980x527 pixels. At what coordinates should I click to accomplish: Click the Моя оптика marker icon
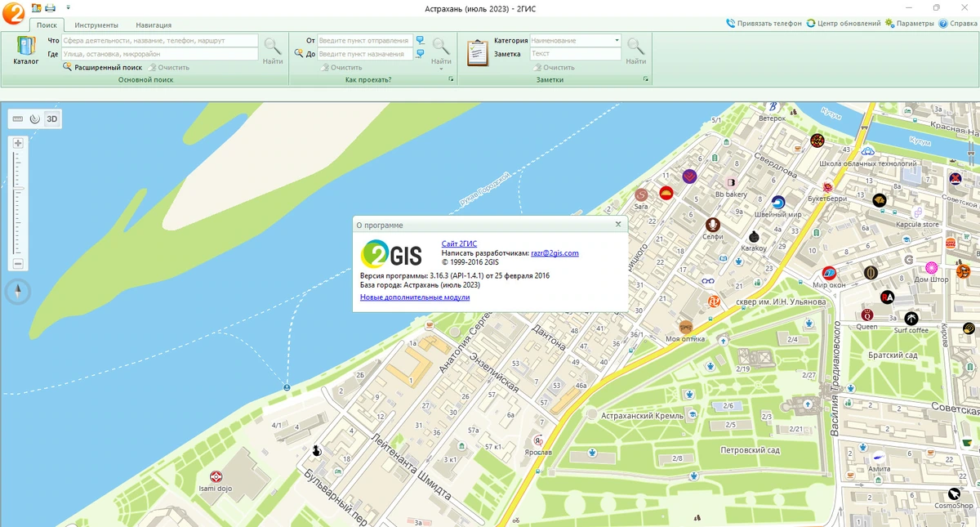tap(685, 327)
